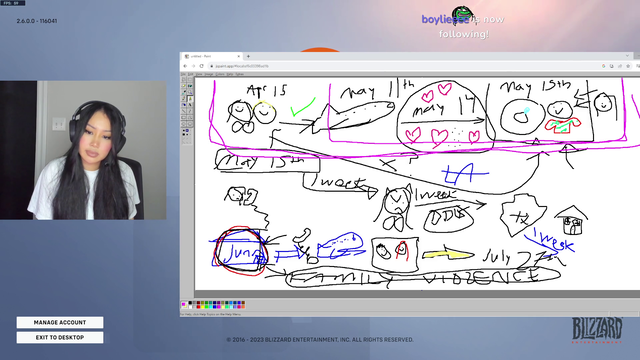Screen dimensions: 640x360
Task: Select the Brush tool in Paint
Action: (190, 98)
